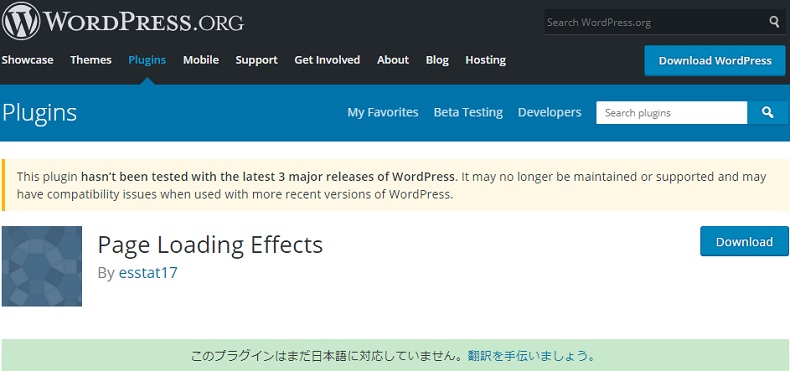Screen dimensions: 790x371
Task: Click the 翻訳を手伝いましょう translation link
Action: tap(531, 356)
